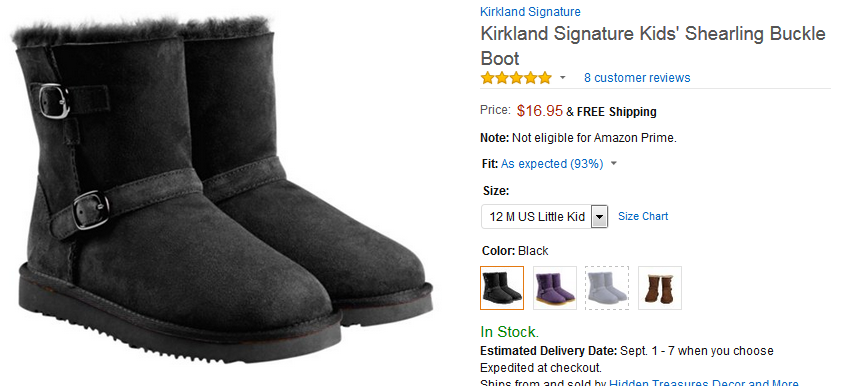The height and width of the screenshot is (386, 843).
Task: Choose the purple boot color swatch
Action: (555, 288)
